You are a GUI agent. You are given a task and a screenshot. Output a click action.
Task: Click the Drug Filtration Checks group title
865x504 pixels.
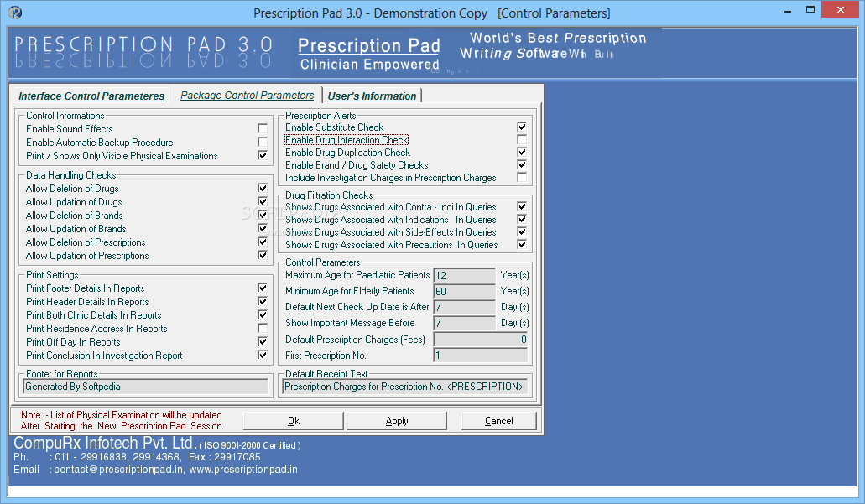[329, 195]
